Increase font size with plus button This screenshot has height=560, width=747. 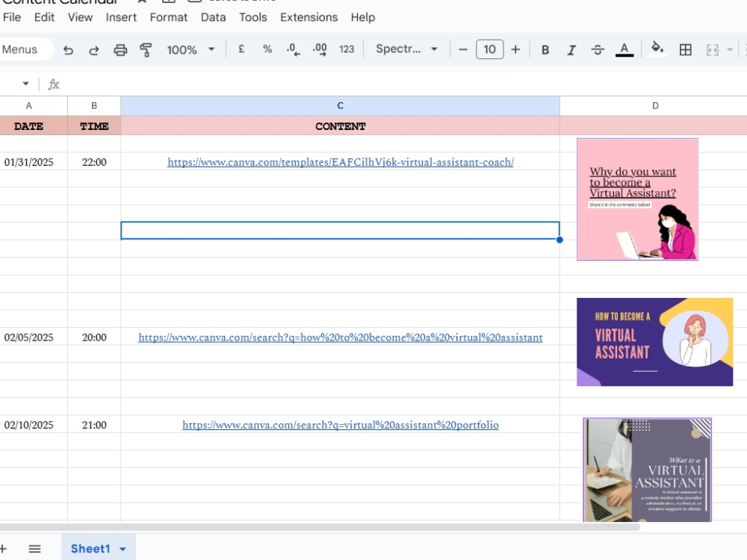[x=515, y=49]
